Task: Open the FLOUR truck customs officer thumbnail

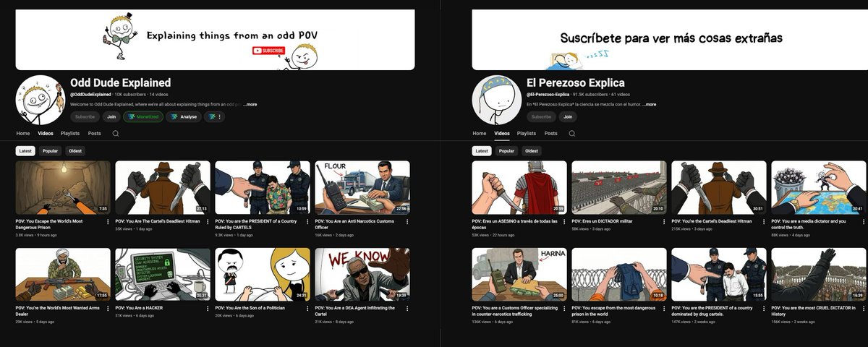Action: 362,188
